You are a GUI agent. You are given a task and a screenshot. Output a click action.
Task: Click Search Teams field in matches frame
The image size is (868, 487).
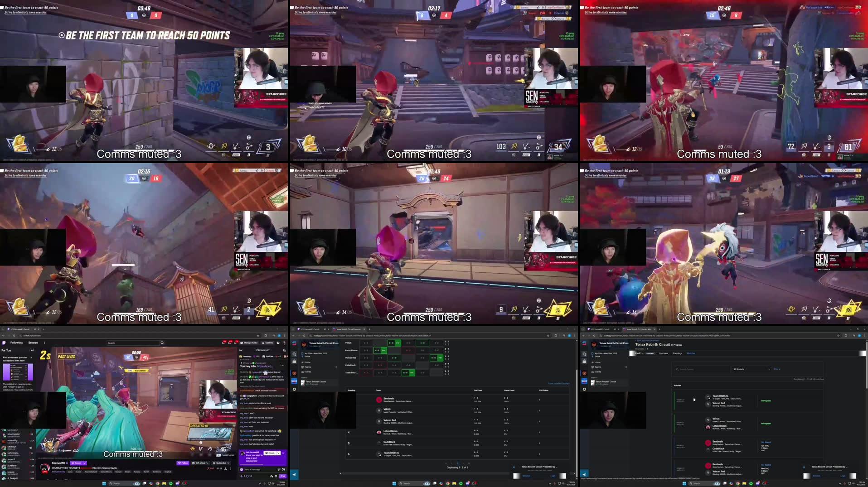(702, 369)
